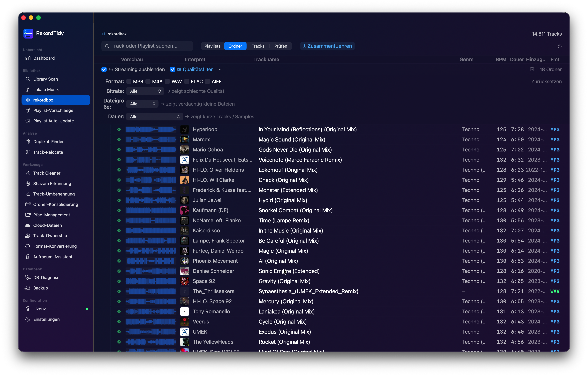The image size is (588, 376).
Task: Click the green status dot for Hyperloop
Action: coord(119,129)
